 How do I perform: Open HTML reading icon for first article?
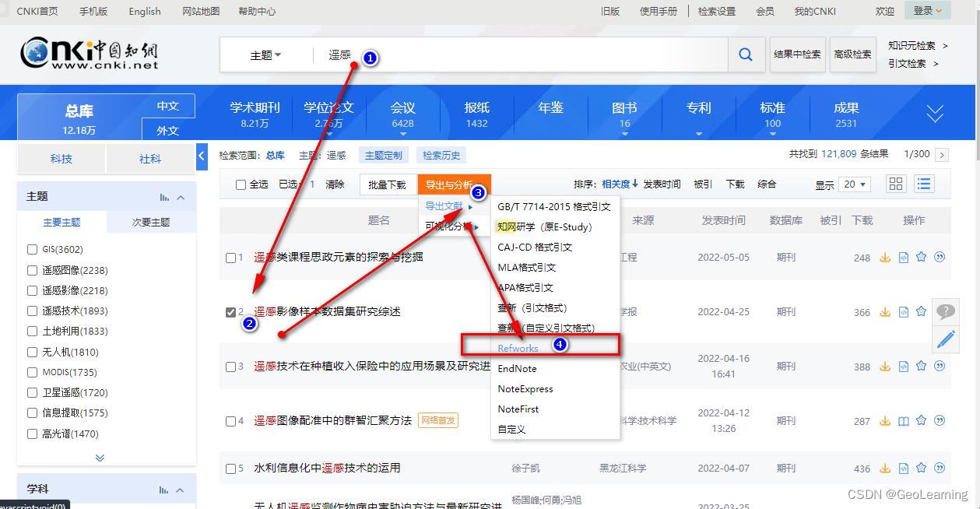[x=904, y=258]
